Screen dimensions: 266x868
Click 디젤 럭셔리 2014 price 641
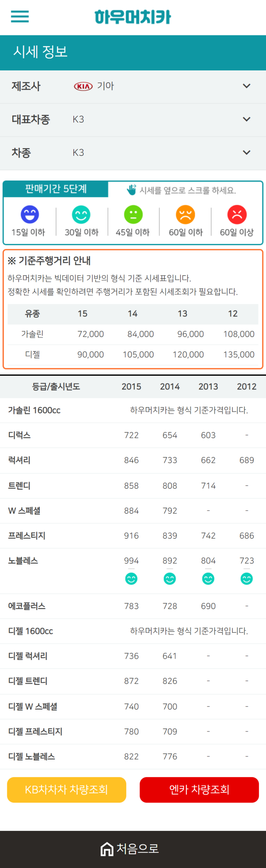[x=170, y=656]
